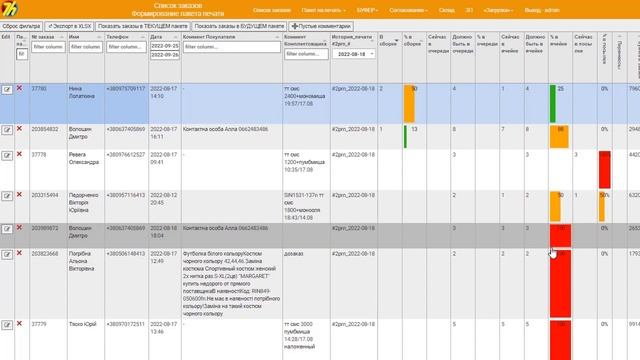This screenshot has height=360, width=640.
Task: Click orange 88 cell bar in order 203854832
Action: 559,137
